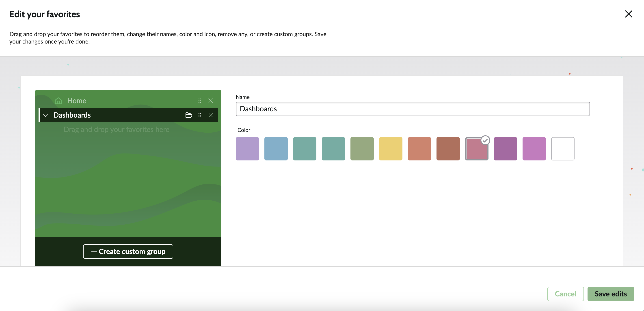Click the Home house icon

(x=58, y=101)
